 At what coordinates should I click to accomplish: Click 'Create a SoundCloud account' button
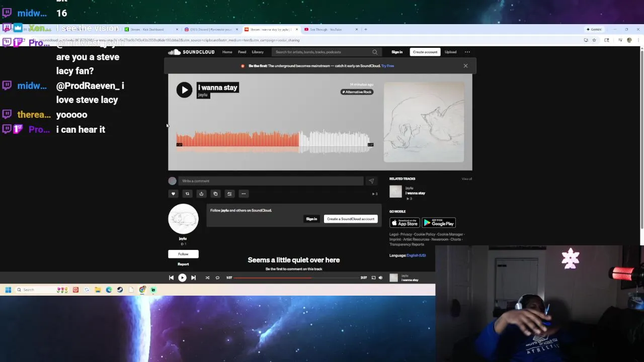[351, 219]
